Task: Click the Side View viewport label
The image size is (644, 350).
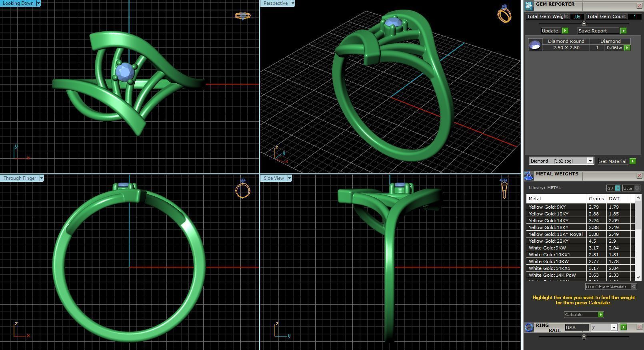Action: [x=274, y=178]
